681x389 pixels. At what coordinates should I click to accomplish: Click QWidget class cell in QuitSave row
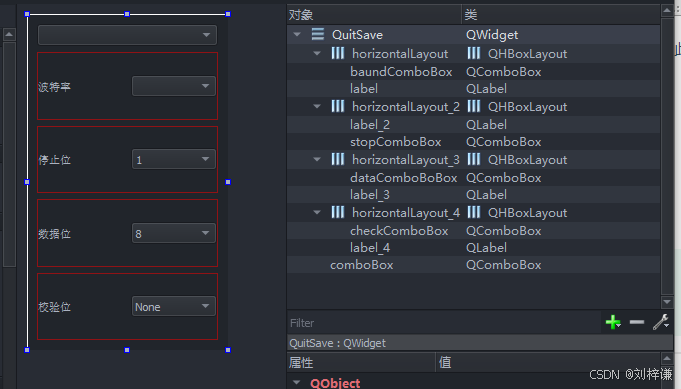pos(492,34)
